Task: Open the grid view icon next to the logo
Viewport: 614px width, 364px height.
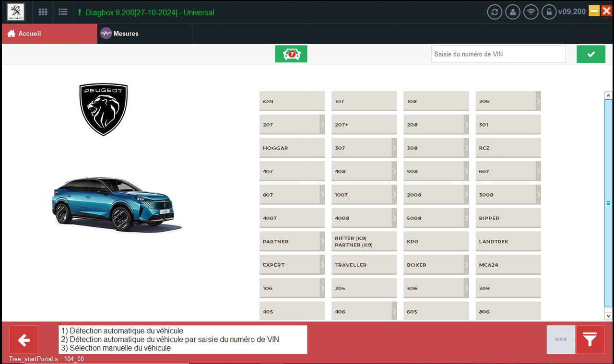Action: [42, 12]
